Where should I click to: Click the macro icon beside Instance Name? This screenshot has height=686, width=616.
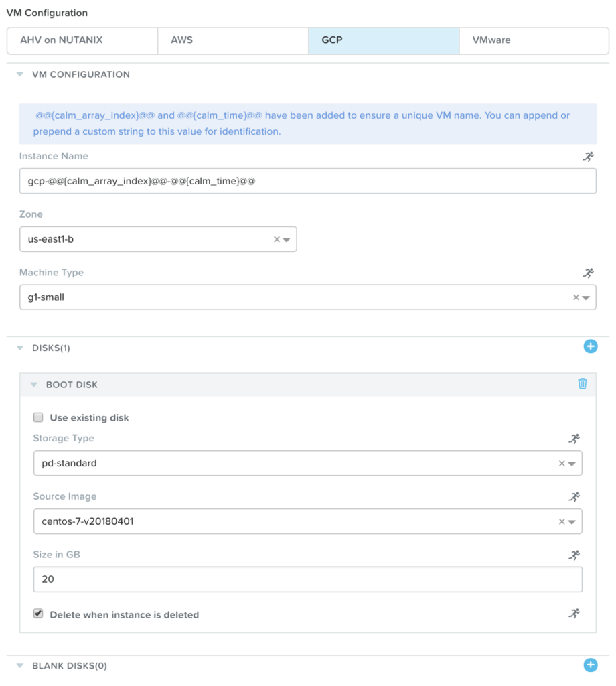(588, 157)
